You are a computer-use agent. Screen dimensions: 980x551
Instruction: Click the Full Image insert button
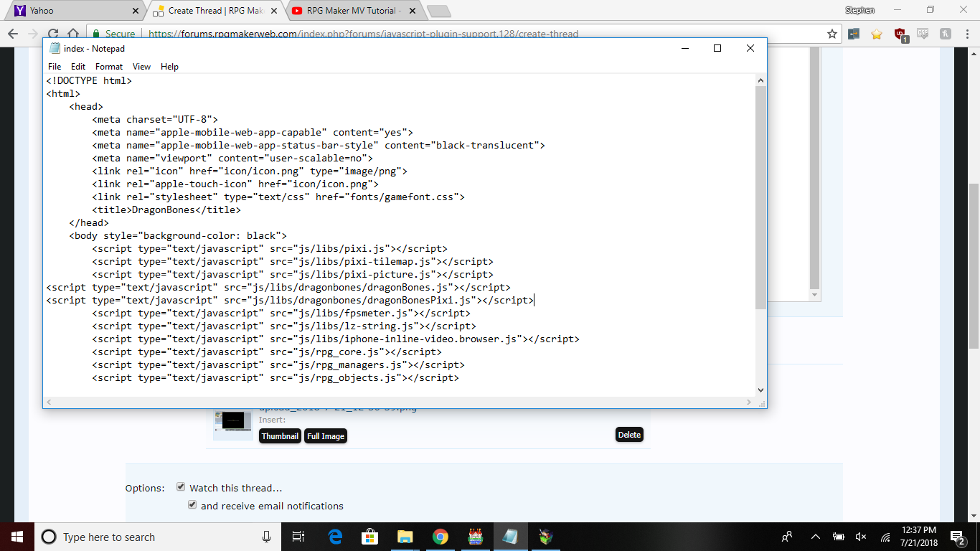pos(326,435)
